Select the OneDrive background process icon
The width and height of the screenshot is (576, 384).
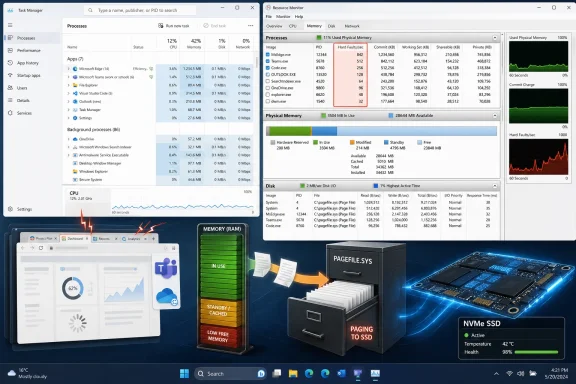coord(75,139)
